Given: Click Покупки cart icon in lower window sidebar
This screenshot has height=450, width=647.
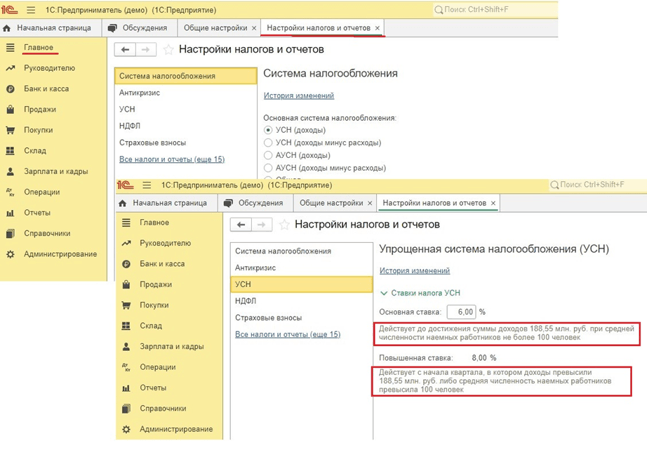Looking at the screenshot, I should 126,305.
